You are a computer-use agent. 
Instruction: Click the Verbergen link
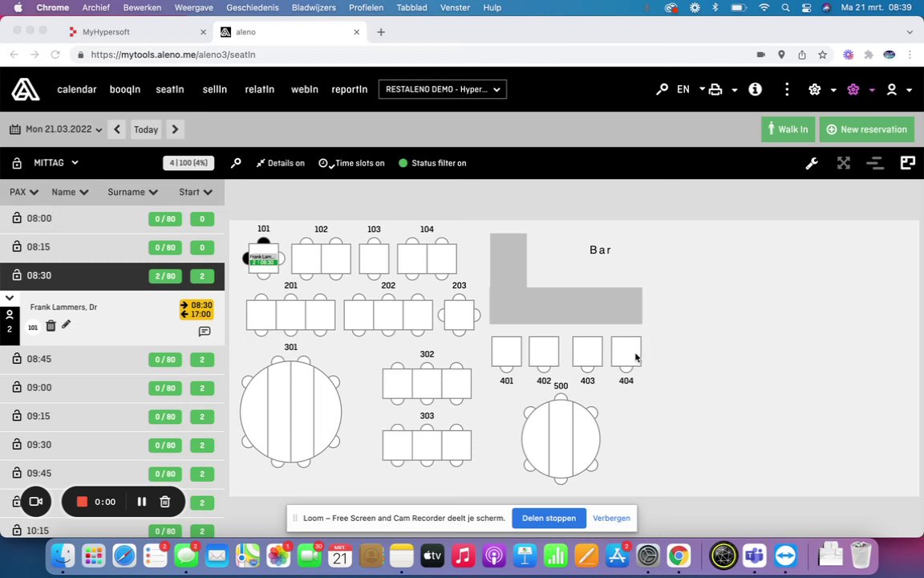pyautogui.click(x=611, y=518)
